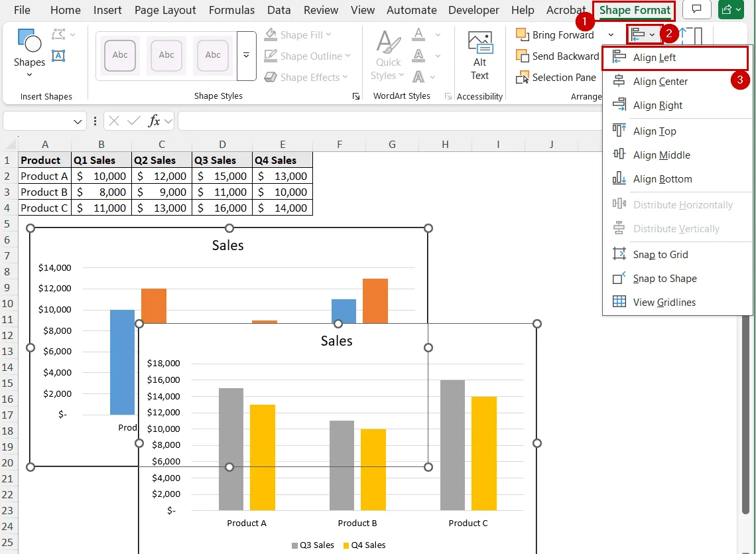Image resolution: width=756 pixels, height=554 pixels.
Task: Switch to the View tab
Action: (x=363, y=10)
